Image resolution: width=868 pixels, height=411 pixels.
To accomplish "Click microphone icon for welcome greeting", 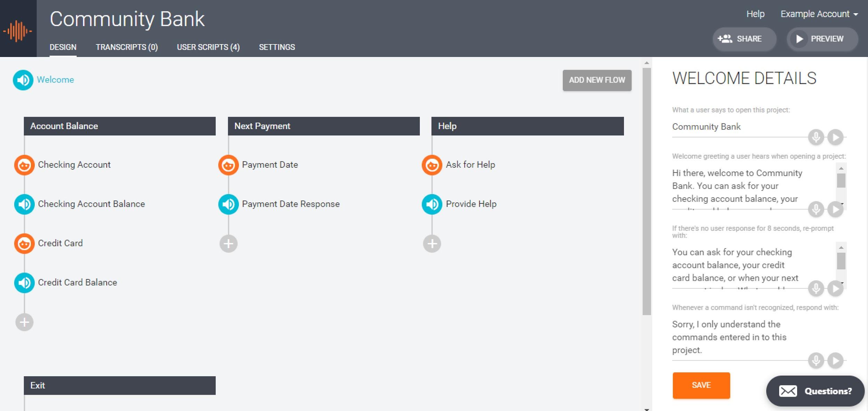I will (x=816, y=209).
